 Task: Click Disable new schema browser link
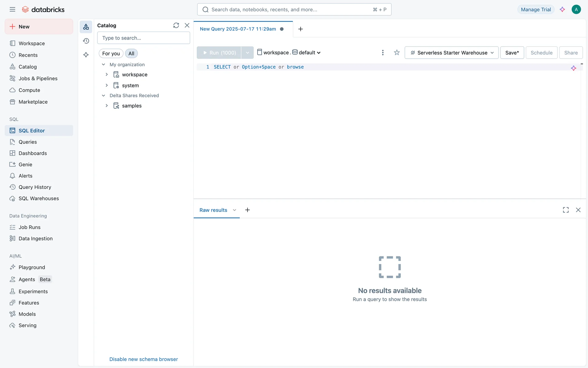click(143, 359)
